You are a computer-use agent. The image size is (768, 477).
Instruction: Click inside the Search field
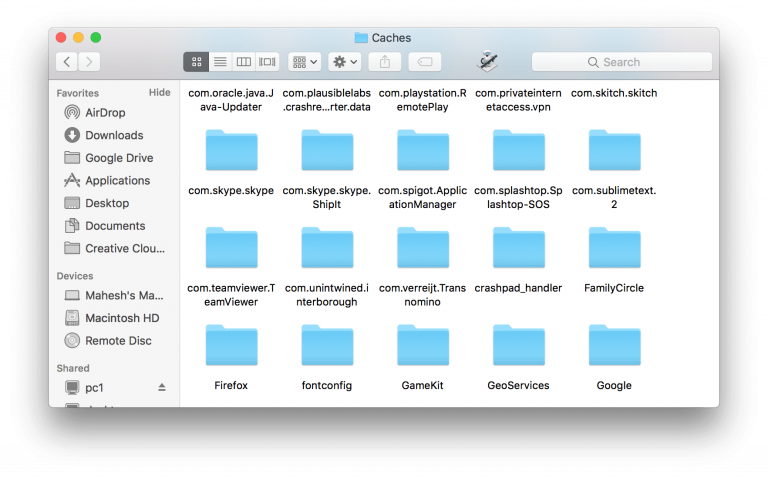click(x=622, y=62)
